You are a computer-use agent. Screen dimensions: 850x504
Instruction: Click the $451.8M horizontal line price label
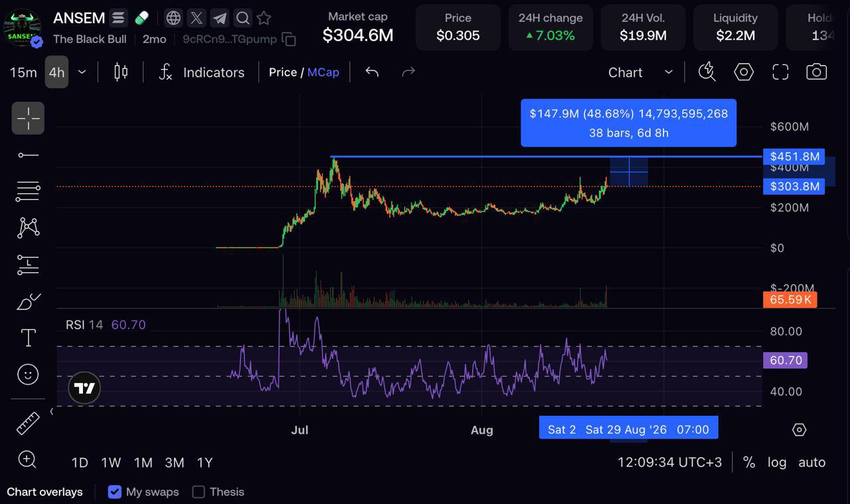(794, 157)
